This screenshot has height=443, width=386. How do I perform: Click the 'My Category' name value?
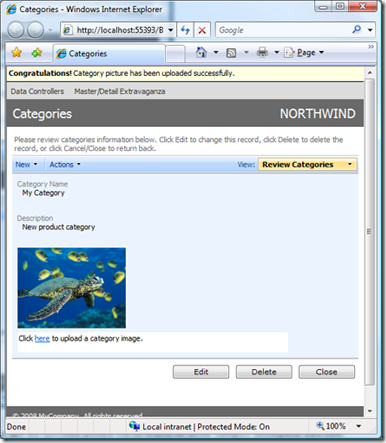point(43,193)
